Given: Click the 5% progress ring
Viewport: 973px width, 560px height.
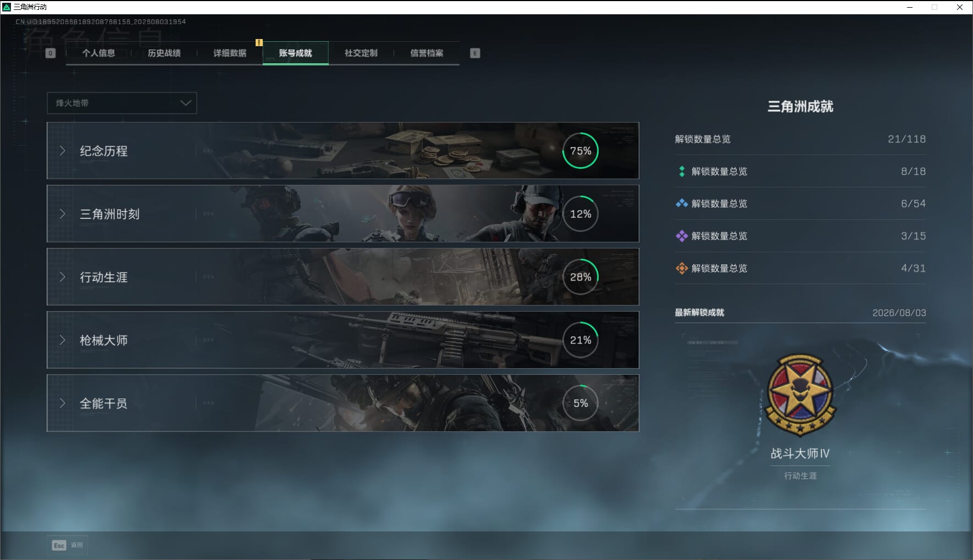Looking at the screenshot, I should tap(581, 403).
